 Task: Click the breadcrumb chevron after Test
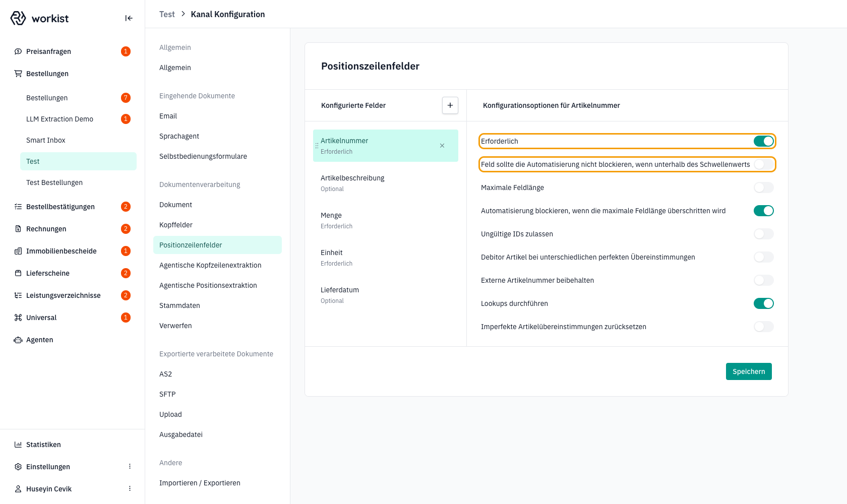[x=183, y=14]
